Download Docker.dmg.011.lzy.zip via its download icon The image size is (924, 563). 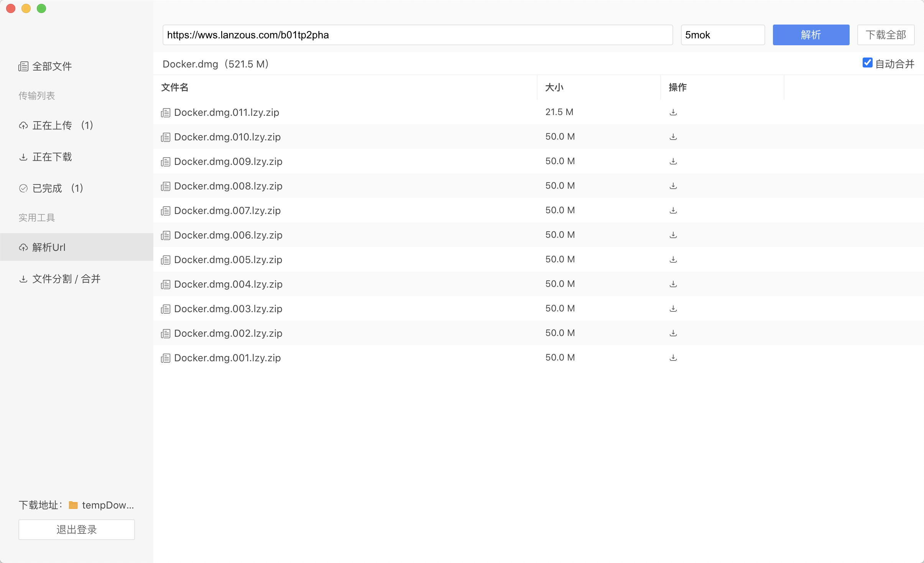click(x=673, y=112)
